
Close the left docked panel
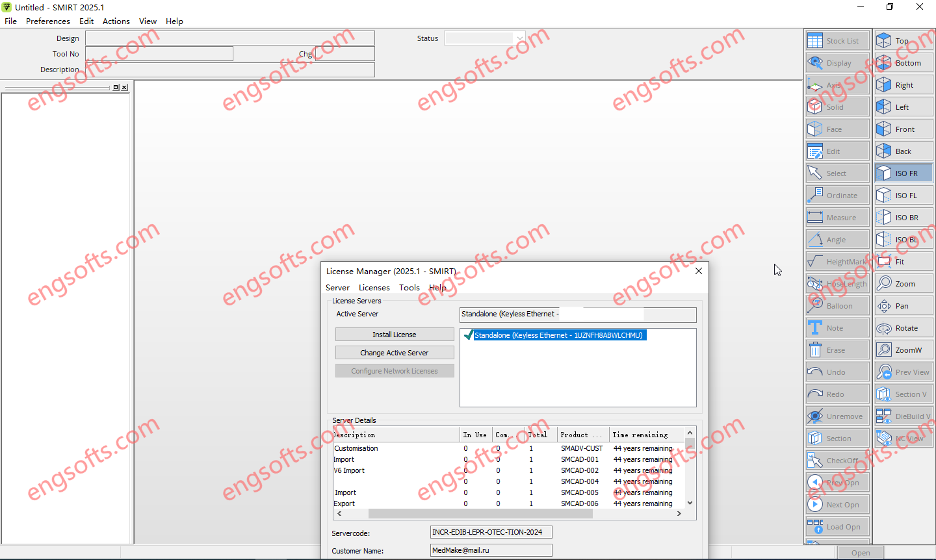click(125, 87)
